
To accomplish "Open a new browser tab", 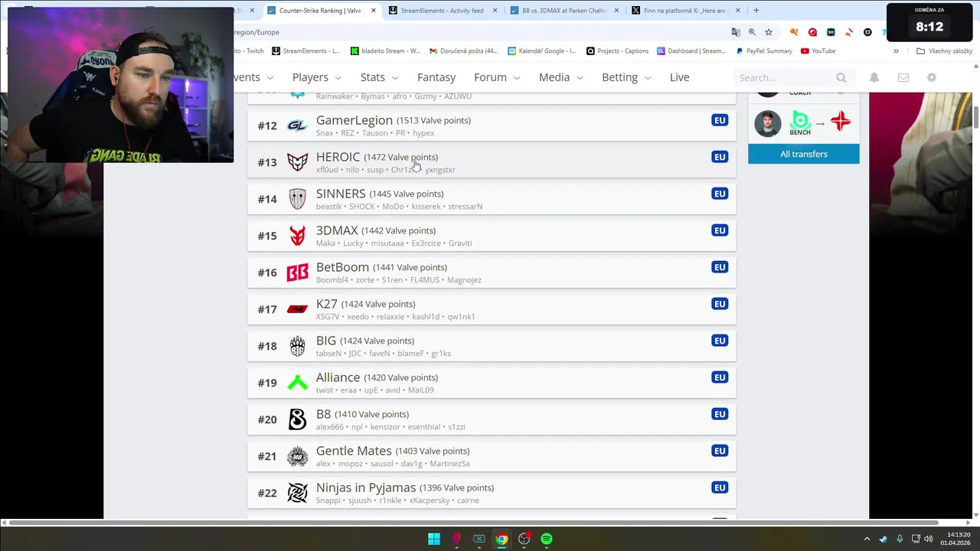I will click(756, 11).
